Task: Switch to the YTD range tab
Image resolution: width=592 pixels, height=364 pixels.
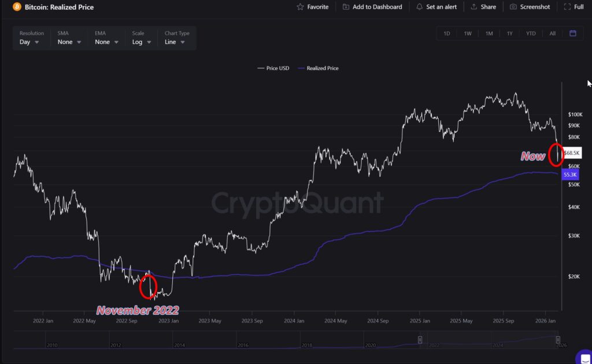Action: coord(531,34)
